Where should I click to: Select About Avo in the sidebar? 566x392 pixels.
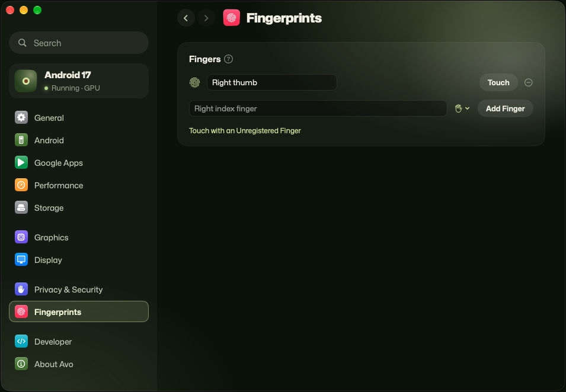click(79, 364)
